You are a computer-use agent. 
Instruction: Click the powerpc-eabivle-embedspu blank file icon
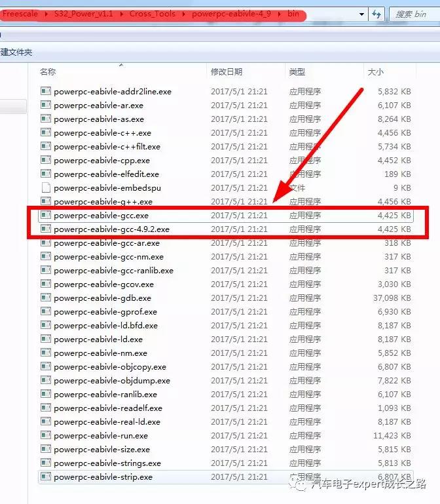(45, 188)
